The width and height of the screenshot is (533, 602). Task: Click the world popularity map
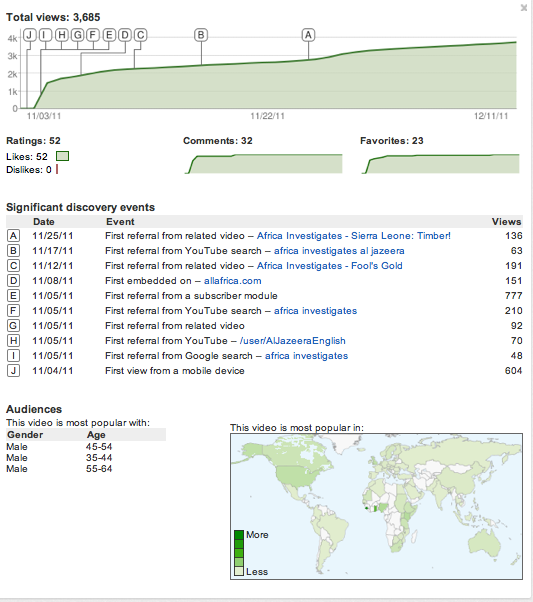point(376,506)
